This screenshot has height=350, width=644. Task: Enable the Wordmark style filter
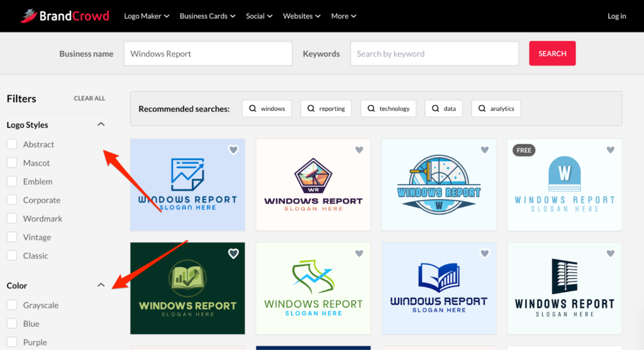pos(12,218)
